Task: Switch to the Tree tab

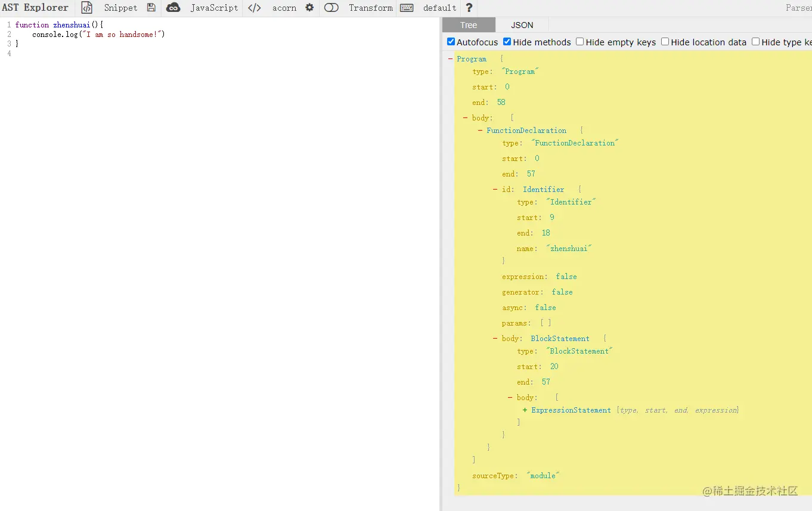Action: point(469,25)
